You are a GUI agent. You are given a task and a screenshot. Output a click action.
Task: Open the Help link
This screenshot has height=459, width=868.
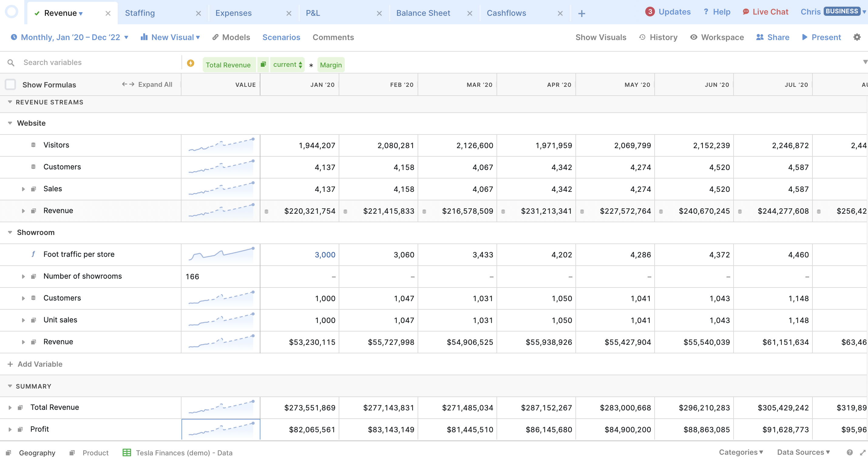717,12
